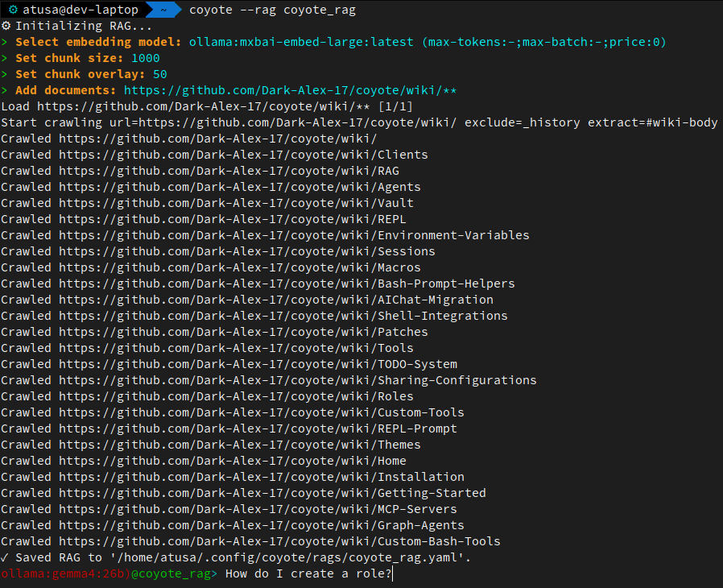Click the chunk overlay value 50
The width and height of the screenshot is (723, 588).
160,74
